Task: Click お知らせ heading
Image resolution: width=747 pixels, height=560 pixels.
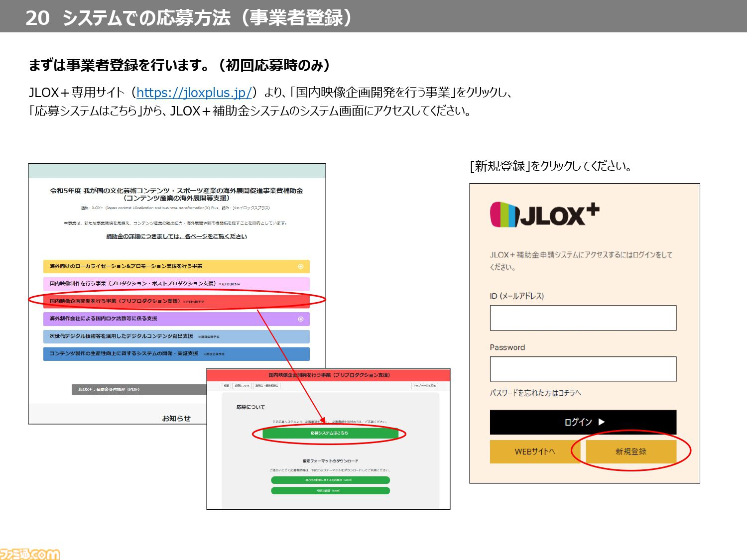Action: 176,418
